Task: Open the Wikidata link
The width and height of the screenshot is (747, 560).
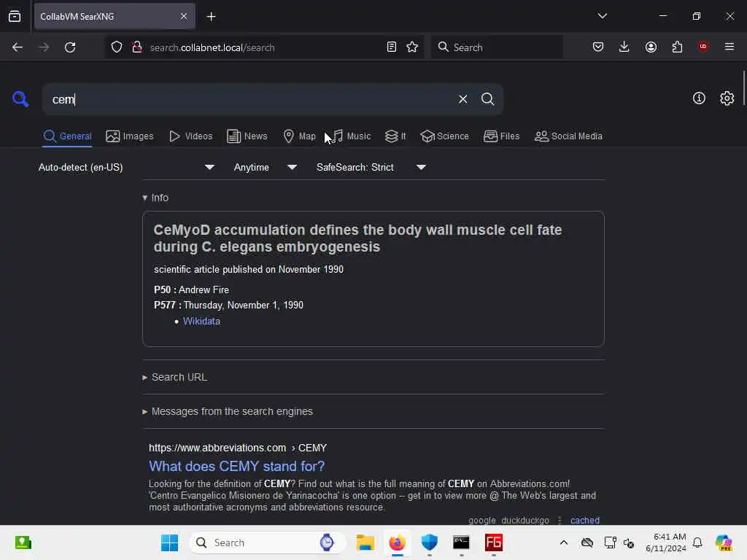Action: 201,322
